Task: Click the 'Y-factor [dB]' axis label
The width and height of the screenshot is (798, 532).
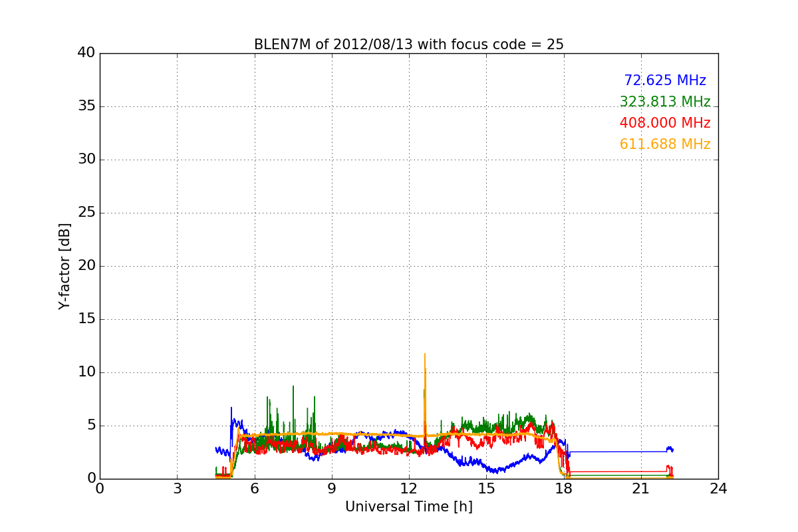Action: (x=65, y=266)
